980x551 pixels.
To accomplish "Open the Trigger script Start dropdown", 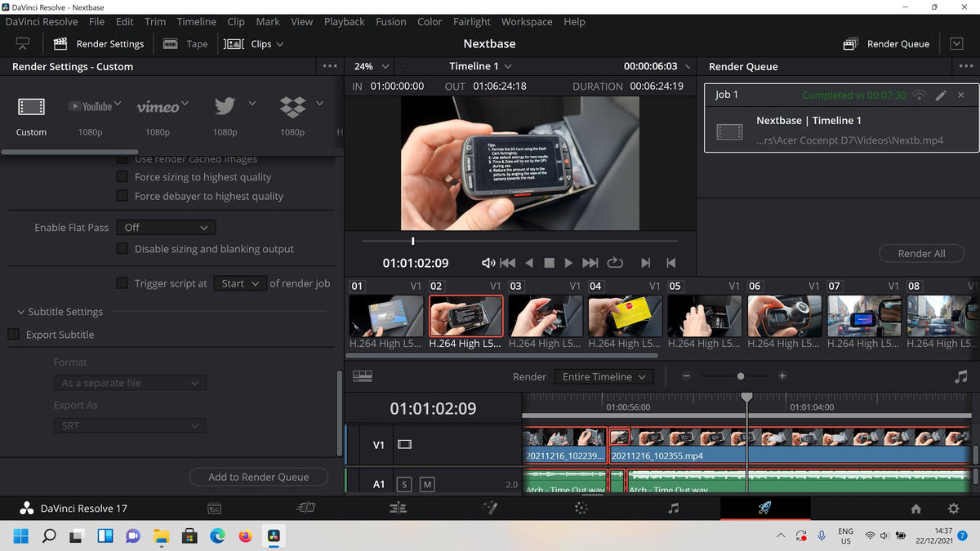I will (240, 283).
